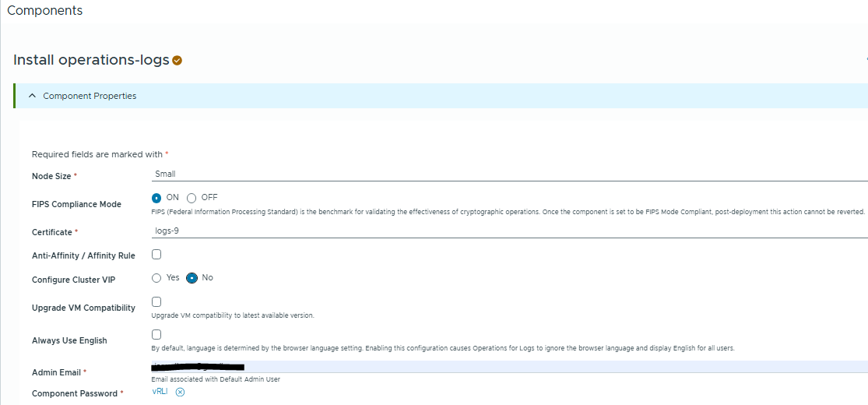868x405 pixels.
Task: Choose Yes for Configure Cluster VIP
Action: [x=156, y=278]
